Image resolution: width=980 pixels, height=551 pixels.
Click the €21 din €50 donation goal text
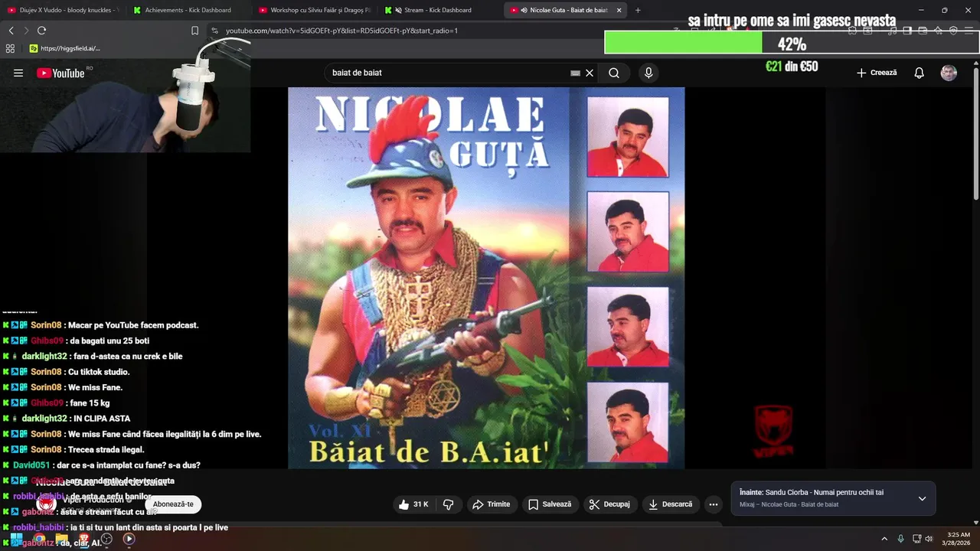pos(792,67)
